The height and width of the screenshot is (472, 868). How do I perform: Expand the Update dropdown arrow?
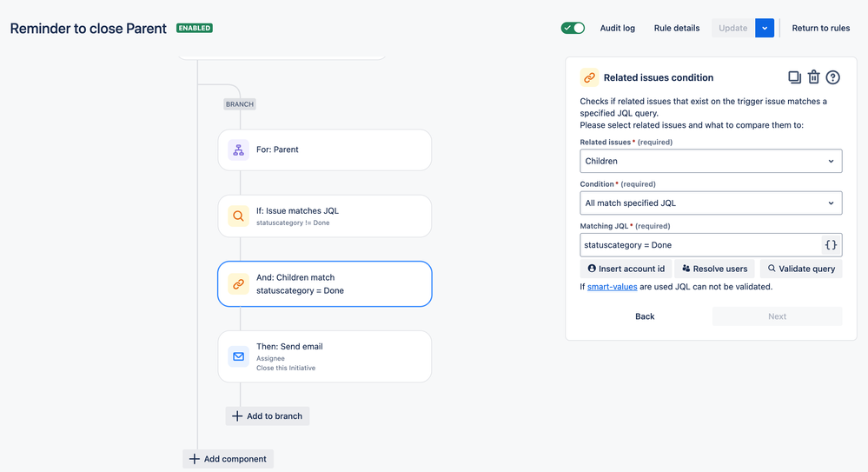pos(765,28)
